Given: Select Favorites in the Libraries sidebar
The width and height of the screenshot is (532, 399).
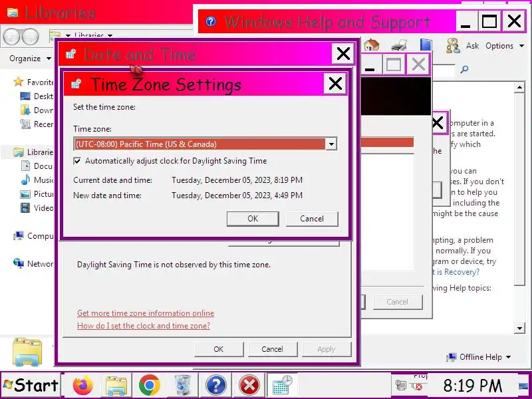Looking at the screenshot, I should pos(33,82).
